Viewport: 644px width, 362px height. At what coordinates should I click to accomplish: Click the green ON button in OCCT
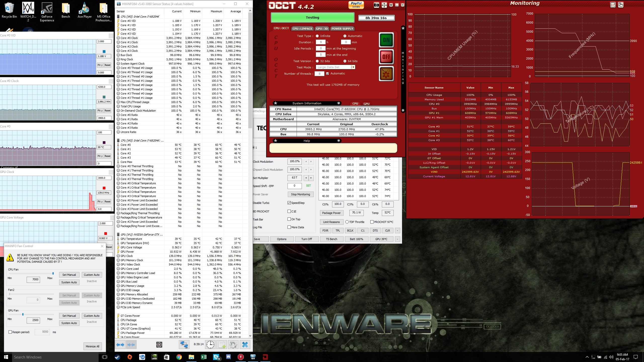point(386,40)
